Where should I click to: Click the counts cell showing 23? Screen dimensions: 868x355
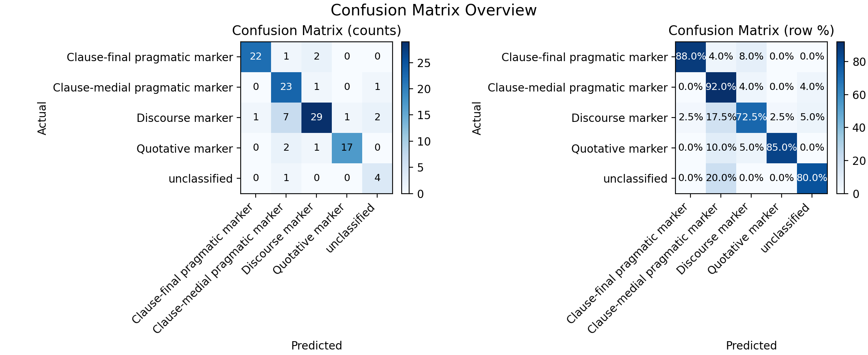click(286, 87)
